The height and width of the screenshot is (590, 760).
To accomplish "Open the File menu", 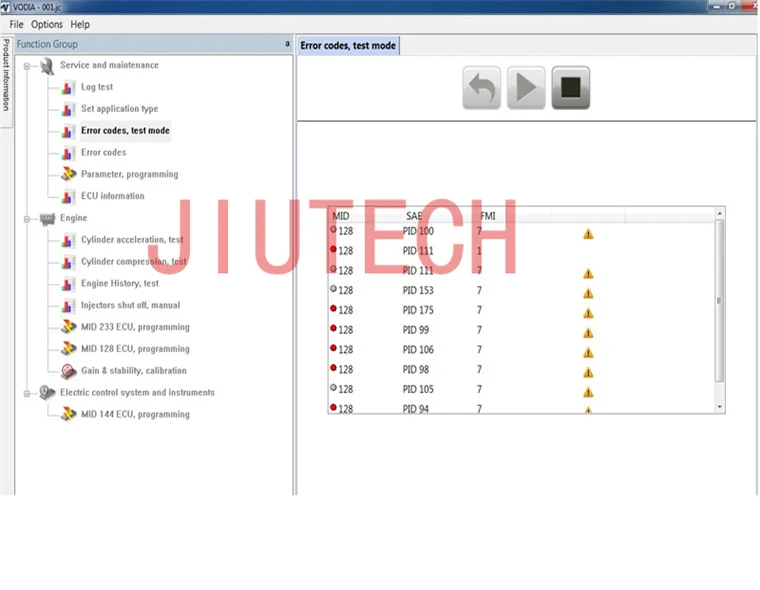I will coord(16,24).
